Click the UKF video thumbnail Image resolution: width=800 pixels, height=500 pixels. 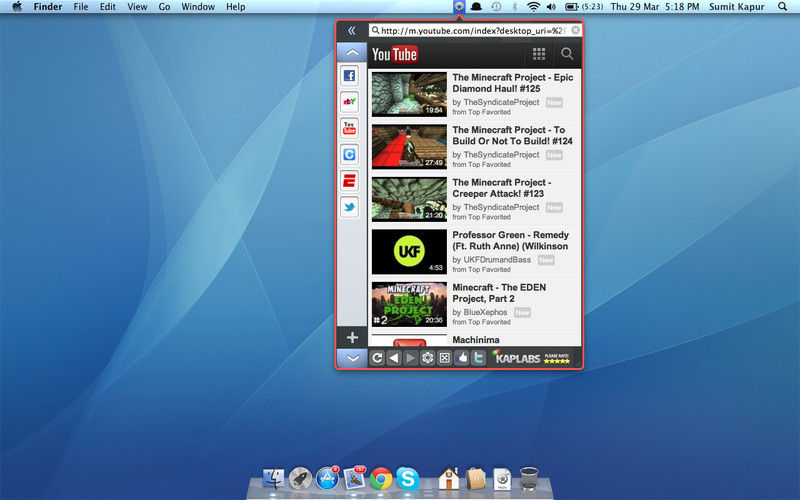coord(409,252)
